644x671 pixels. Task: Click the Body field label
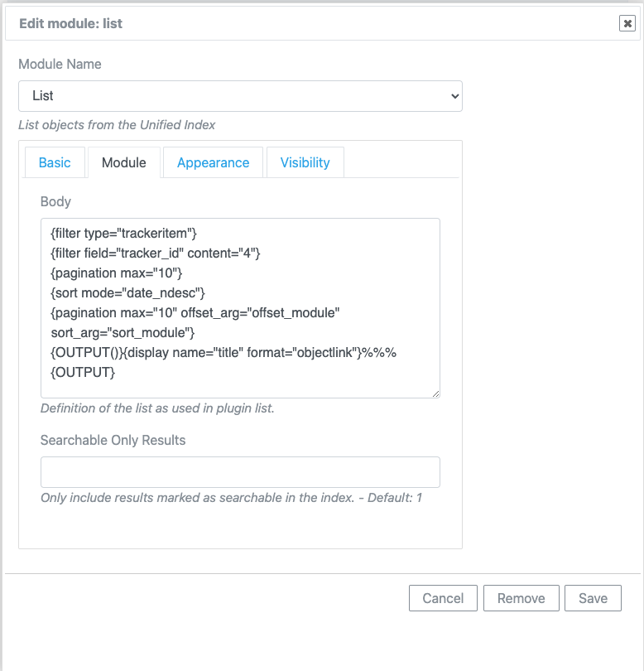click(55, 201)
